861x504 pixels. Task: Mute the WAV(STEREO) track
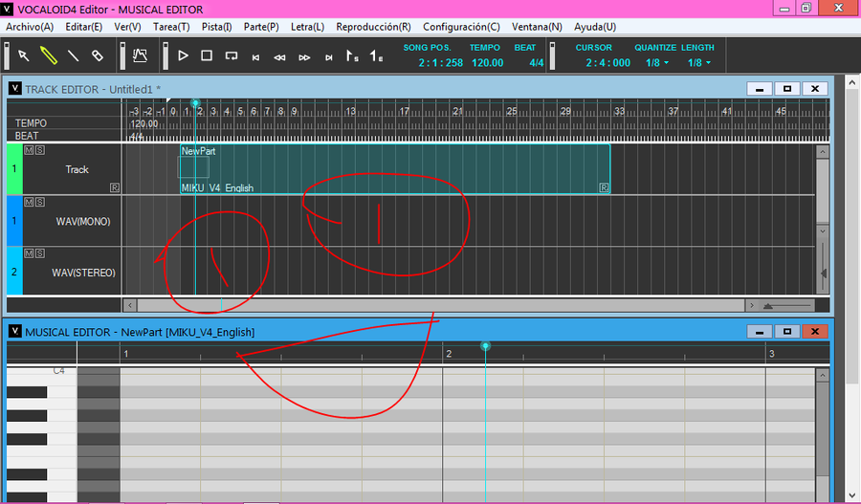[29, 253]
